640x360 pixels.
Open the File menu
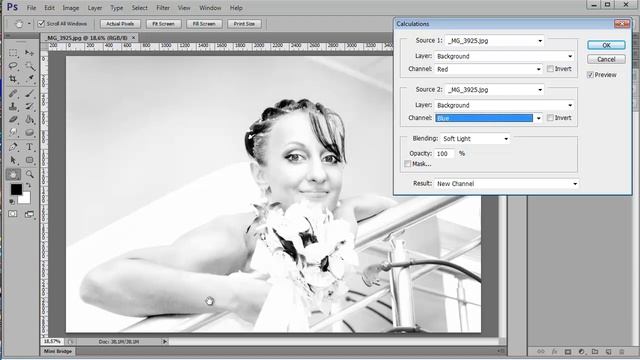click(31, 8)
